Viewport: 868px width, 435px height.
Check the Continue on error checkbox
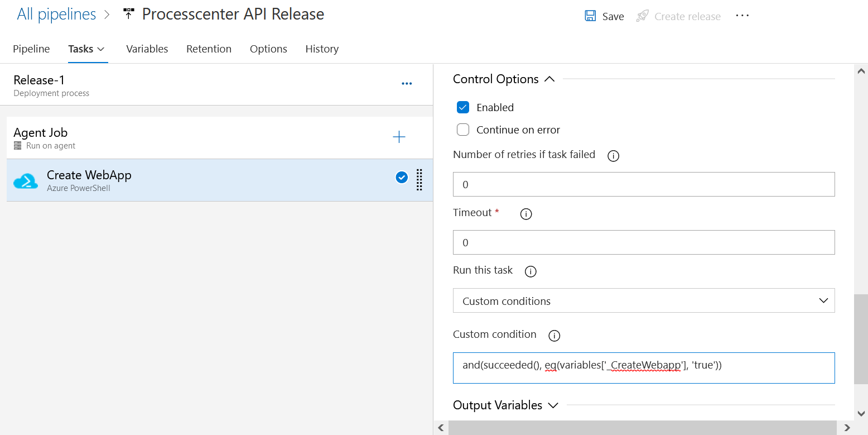pos(463,130)
